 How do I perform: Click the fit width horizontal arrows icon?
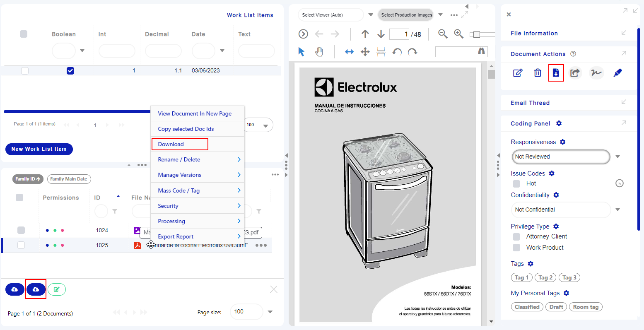pyautogui.click(x=350, y=52)
